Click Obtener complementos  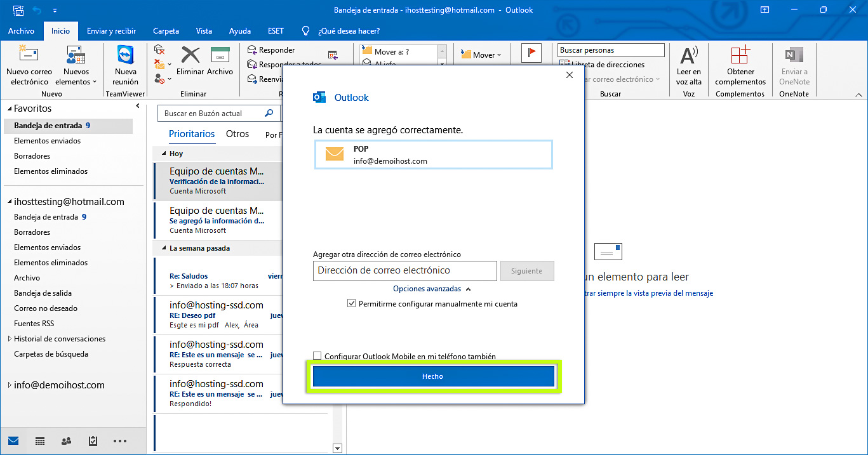coord(740,66)
